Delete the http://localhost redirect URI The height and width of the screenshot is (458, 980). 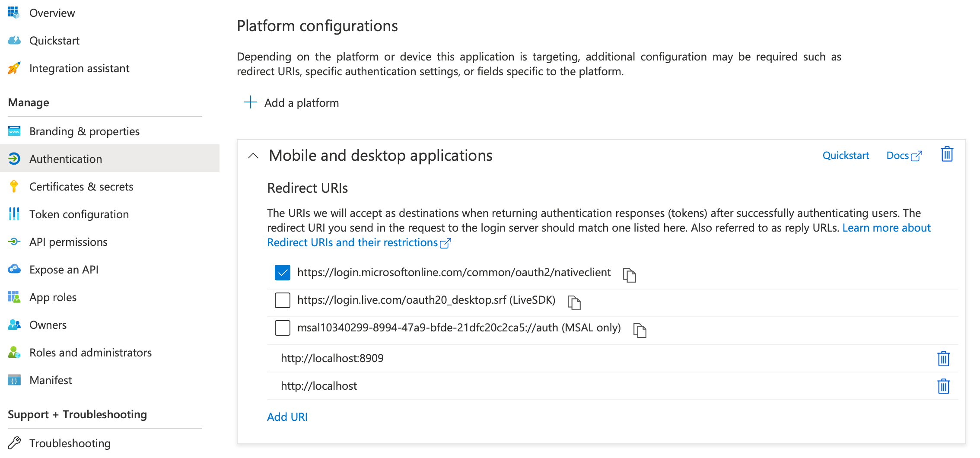point(943,386)
